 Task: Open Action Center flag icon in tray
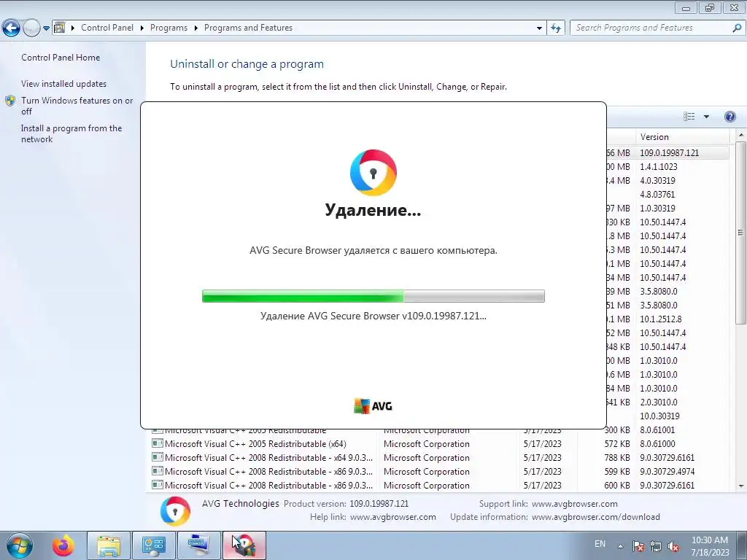pos(638,546)
